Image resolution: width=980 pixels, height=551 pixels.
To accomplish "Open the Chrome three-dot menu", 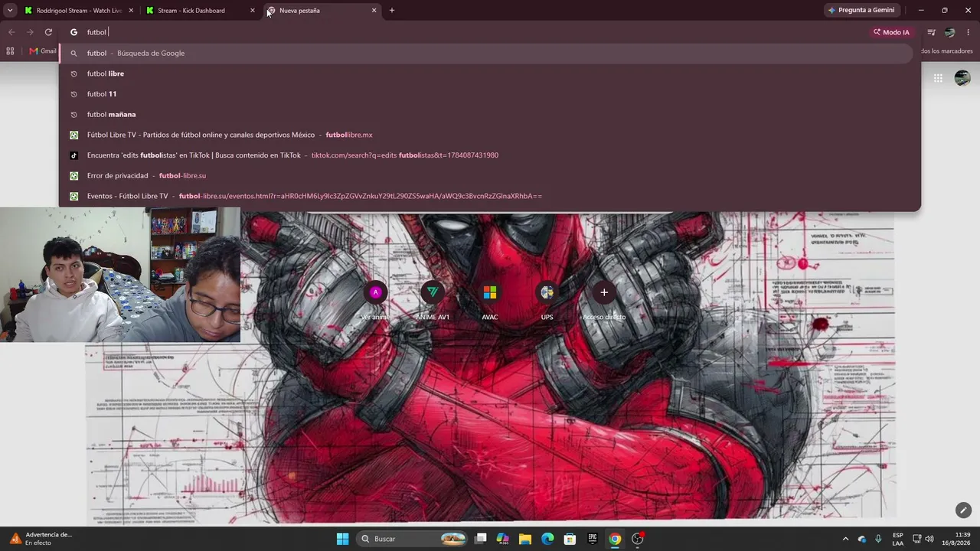I will click(x=969, y=32).
